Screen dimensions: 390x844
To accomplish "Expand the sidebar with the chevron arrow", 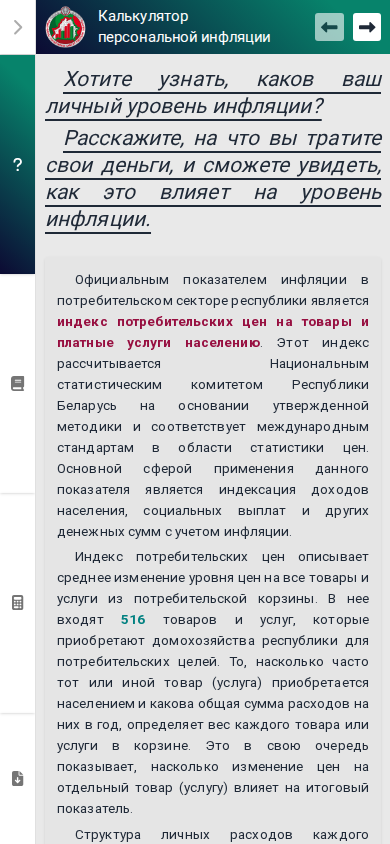I will point(18,27).
